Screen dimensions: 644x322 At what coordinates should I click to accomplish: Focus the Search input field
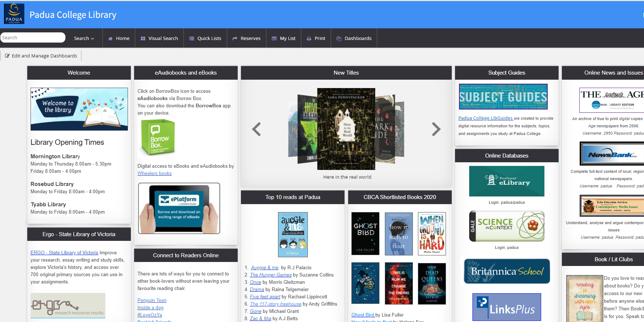pos(33,37)
